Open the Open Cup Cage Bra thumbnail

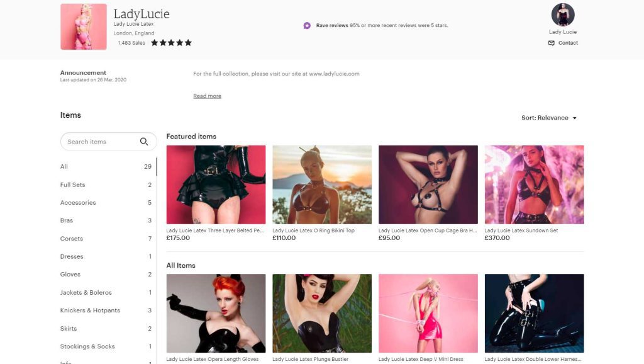(x=428, y=185)
